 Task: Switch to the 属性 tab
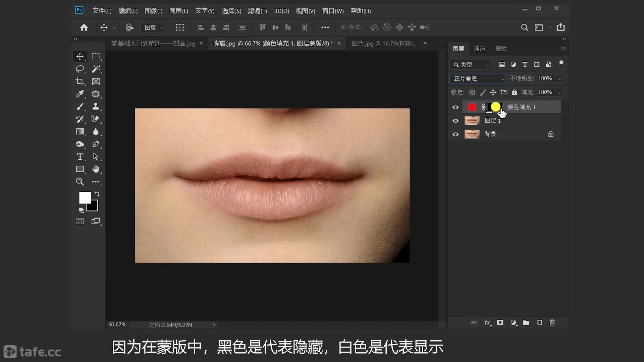point(501,49)
